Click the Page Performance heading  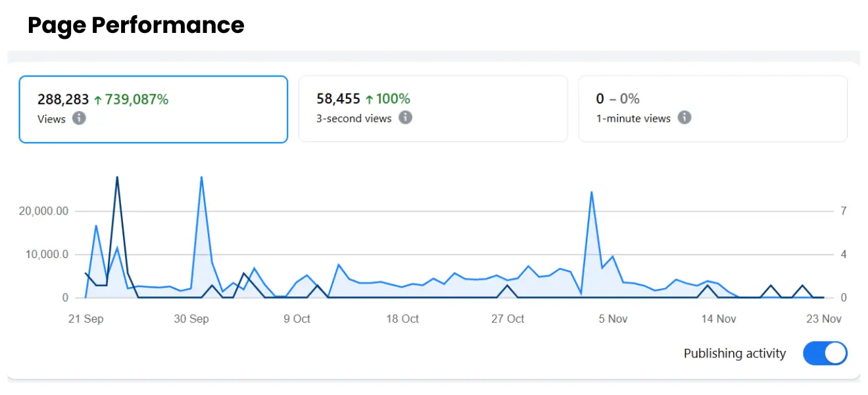click(x=136, y=26)
